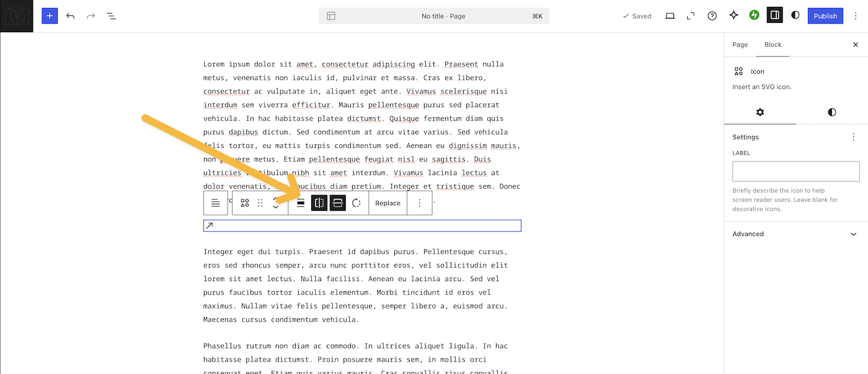Open the block toolbar Options menu
This screenshot has width=868, height=374.
[420, 203]
